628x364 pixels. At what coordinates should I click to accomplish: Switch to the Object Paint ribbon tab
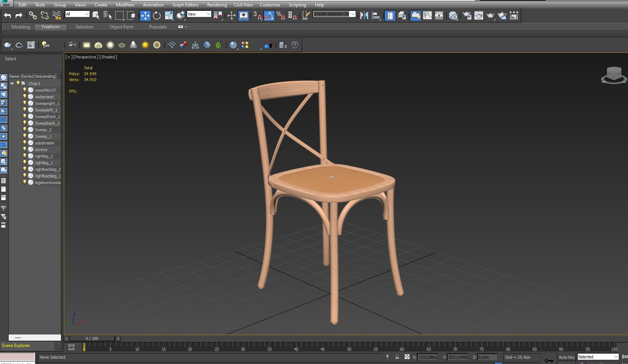click(x=121, y=27)
